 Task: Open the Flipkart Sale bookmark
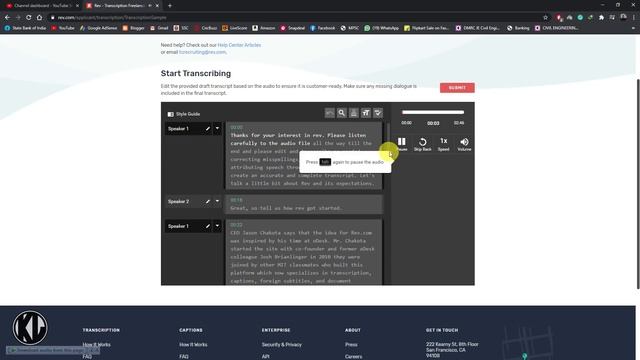[427, 28]
